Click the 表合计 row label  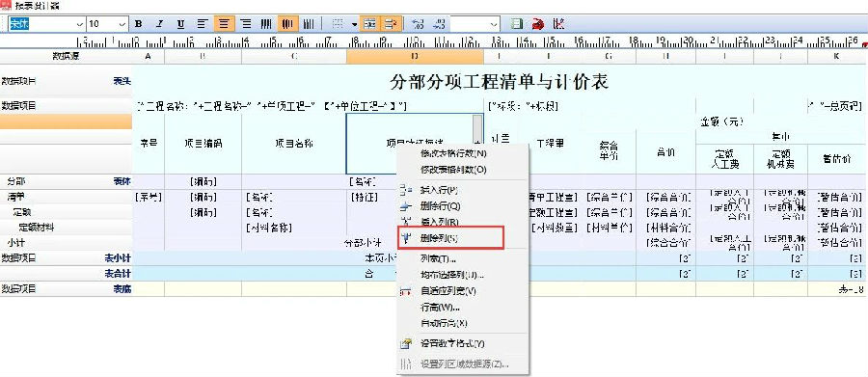(x=118, y=273)
